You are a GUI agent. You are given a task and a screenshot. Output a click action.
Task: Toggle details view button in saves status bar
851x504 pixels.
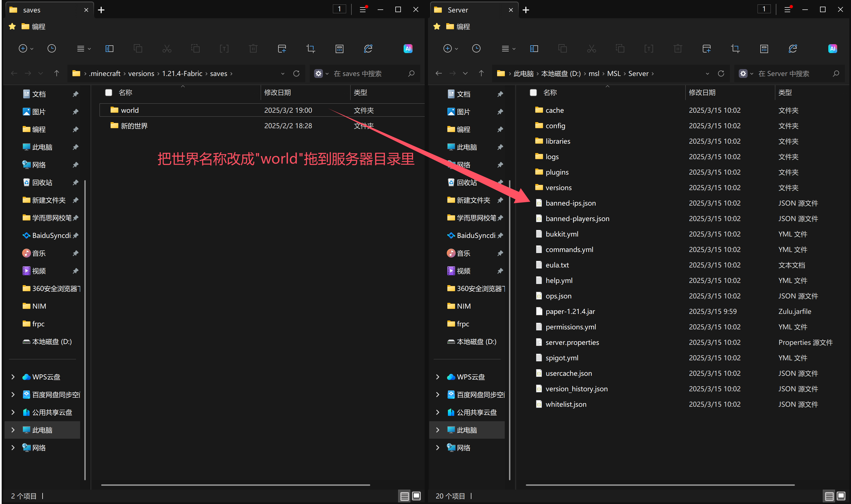tap(404, 496)
